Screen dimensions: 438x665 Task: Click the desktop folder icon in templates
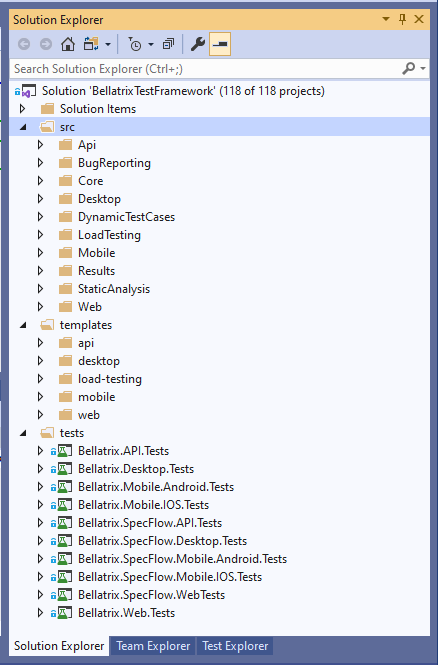65,361
